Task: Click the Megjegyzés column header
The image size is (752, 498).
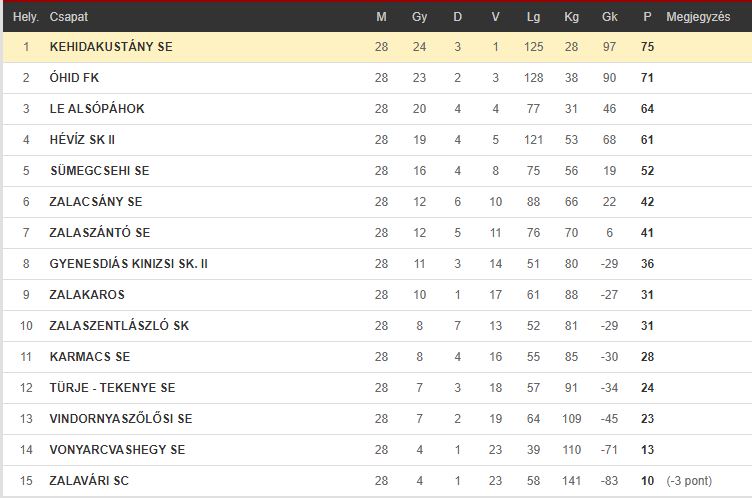Action: 698,17
